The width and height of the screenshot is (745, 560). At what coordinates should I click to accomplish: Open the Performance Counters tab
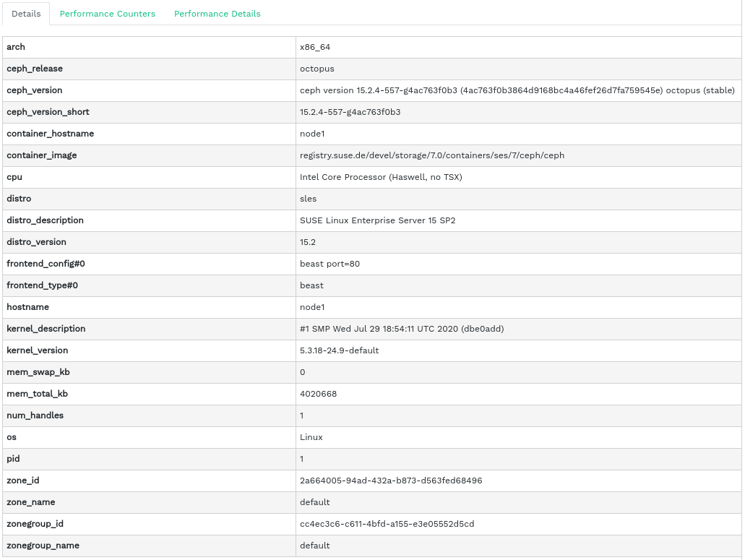[107, 14]
